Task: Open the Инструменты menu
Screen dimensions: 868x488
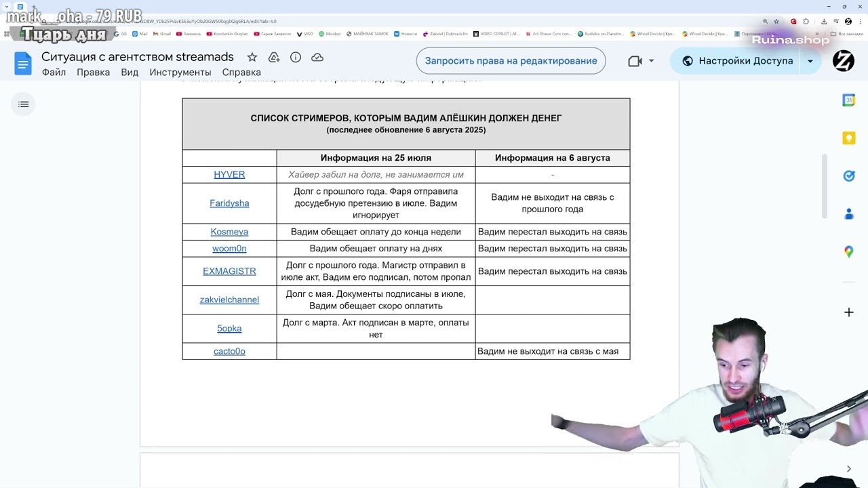Action: pyautogui.click(x=180, y=73)
